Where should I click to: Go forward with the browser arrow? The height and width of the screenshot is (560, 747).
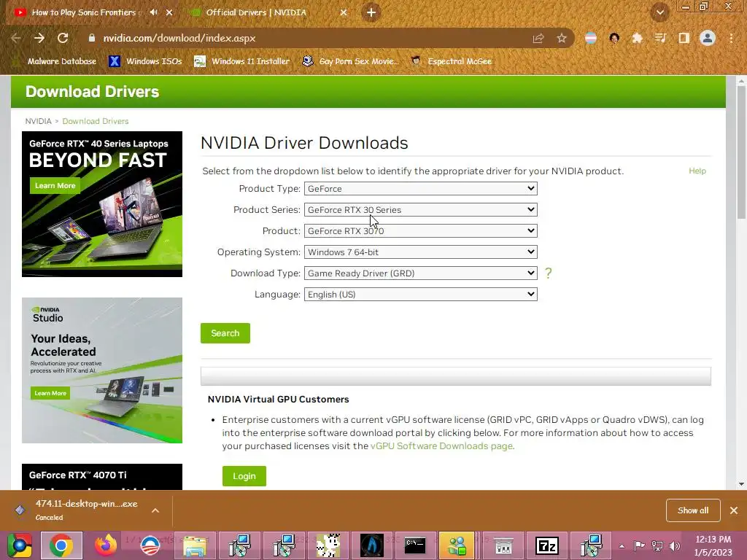[39, 38]
